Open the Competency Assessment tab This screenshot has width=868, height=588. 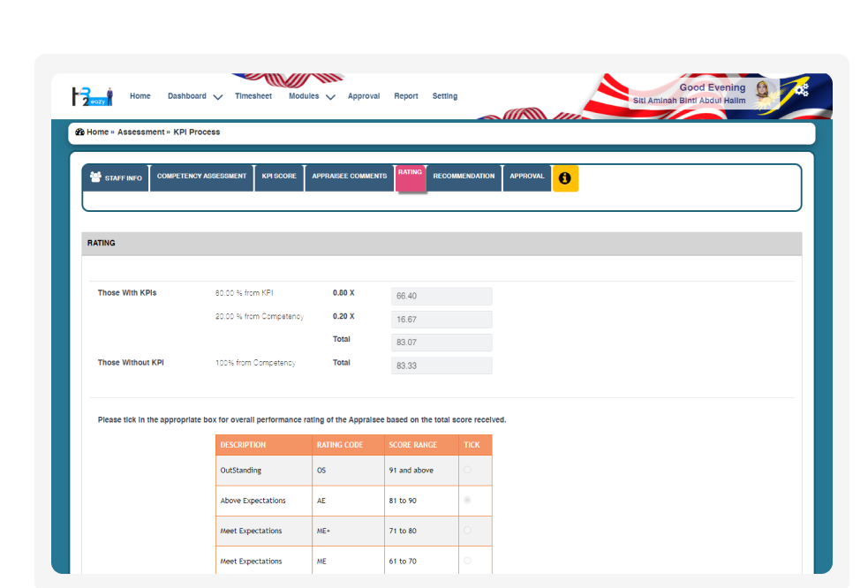[201, 177]
